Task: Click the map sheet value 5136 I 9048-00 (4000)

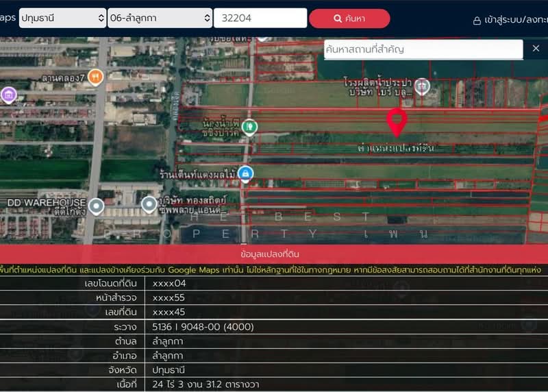Action: pyautogui.click(x=203, y=327)
